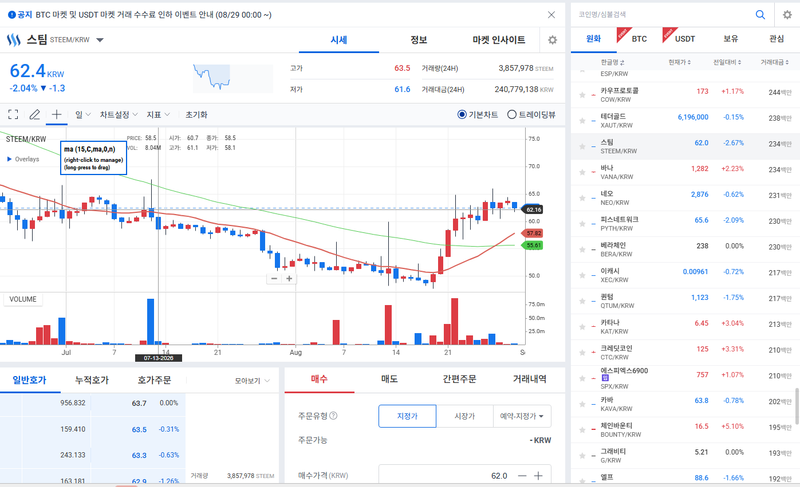
Task: Click the 주문유형 help question icon
Action: point(333,416)
